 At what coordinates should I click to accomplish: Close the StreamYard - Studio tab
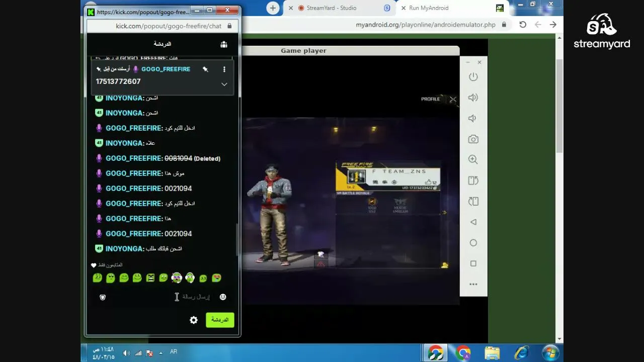291,8
